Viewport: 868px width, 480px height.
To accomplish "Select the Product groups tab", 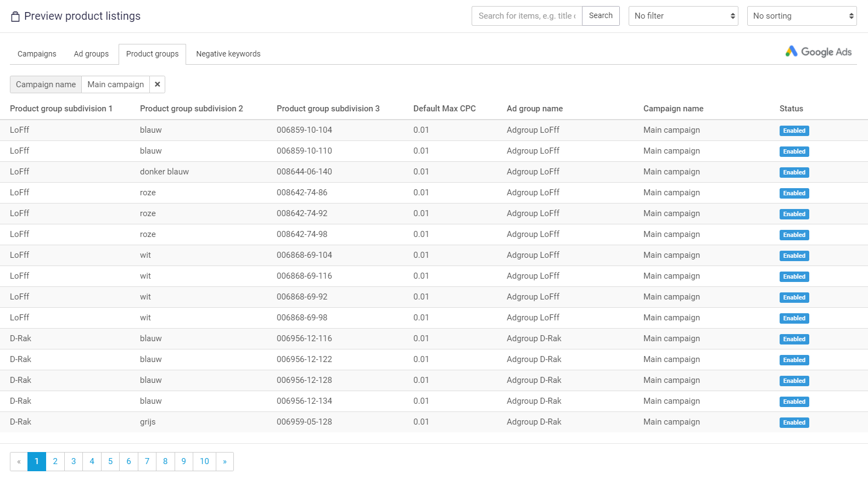I will point(153,54).
